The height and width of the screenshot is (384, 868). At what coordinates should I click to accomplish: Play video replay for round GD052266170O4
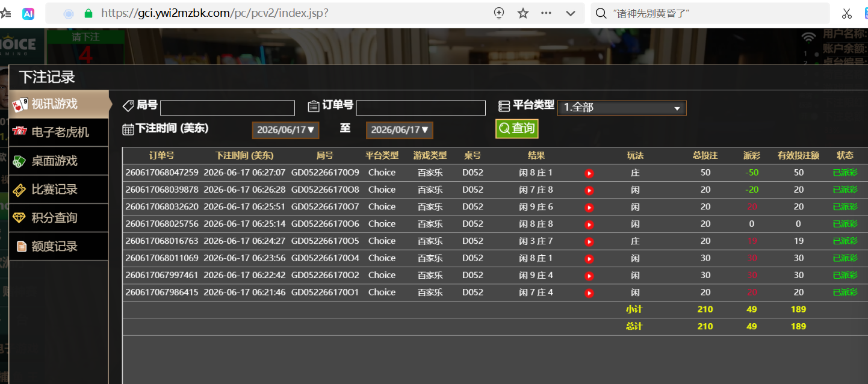[589, 259]
